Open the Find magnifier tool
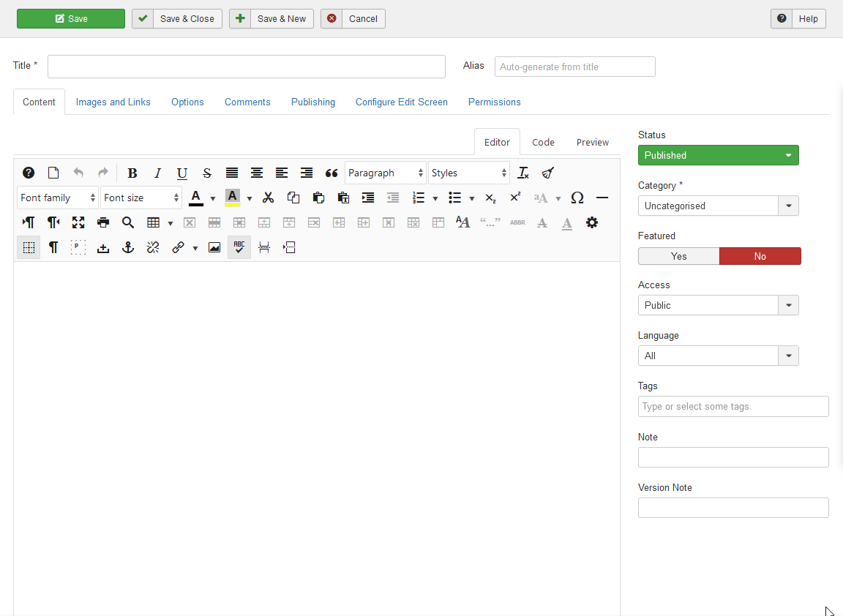This screenshot has height=616, width=843. tap(128, 223)
